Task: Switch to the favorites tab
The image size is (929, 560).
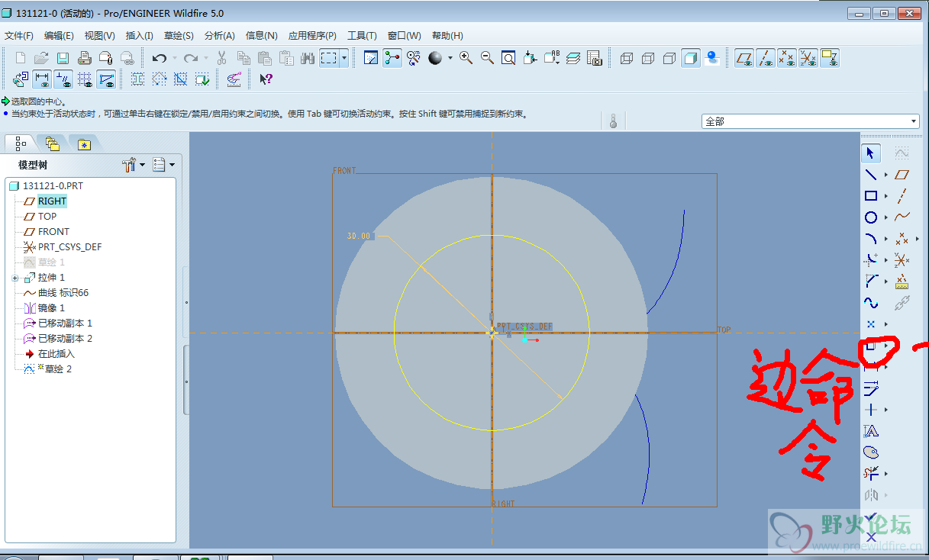Action: click(83, 143)
